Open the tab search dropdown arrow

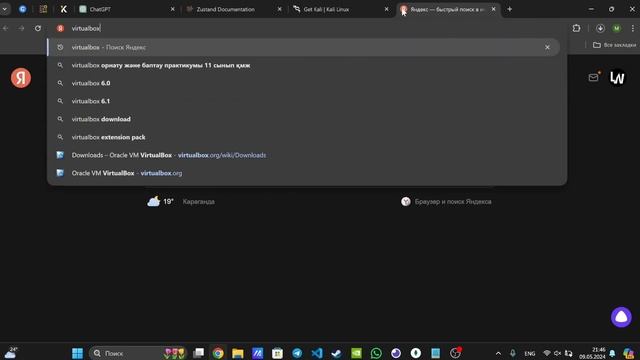pyautogui.click(x=4, y=9)
